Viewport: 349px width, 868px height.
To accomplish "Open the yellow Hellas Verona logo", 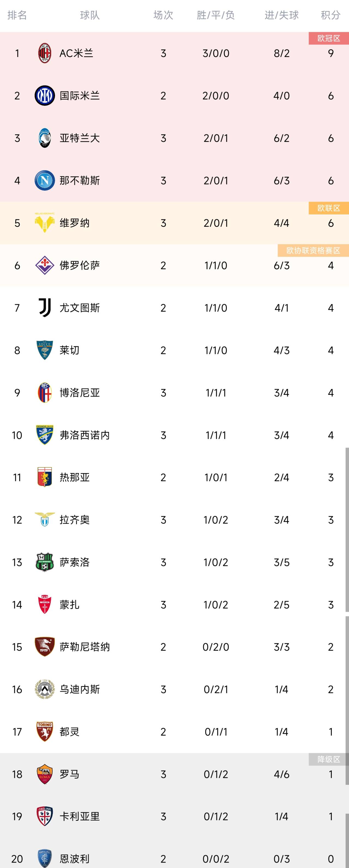I will click(x=44, y=223).
